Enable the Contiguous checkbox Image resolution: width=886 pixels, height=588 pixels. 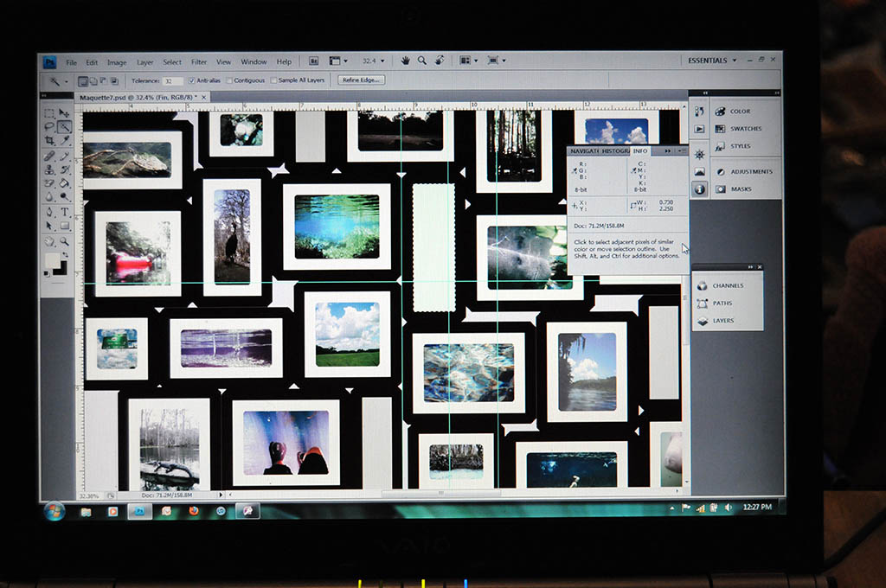[x=229, y=80]
